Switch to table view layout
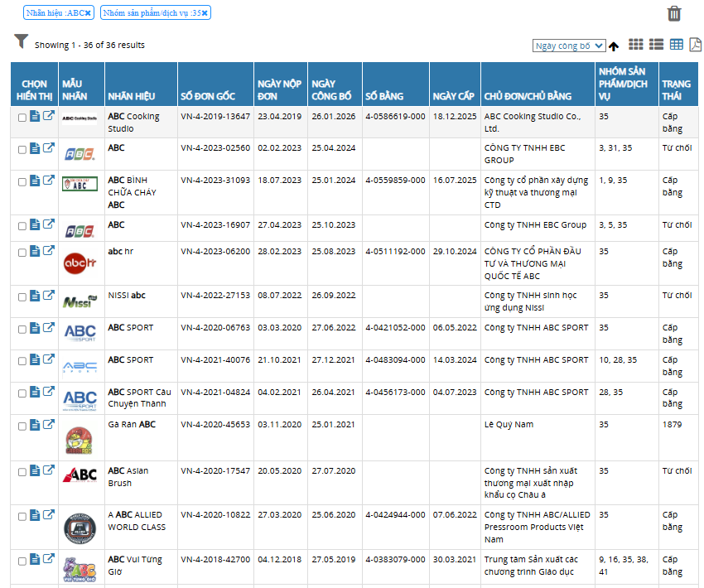This screenshot has width=704, height=588. [x=676, y=45]
